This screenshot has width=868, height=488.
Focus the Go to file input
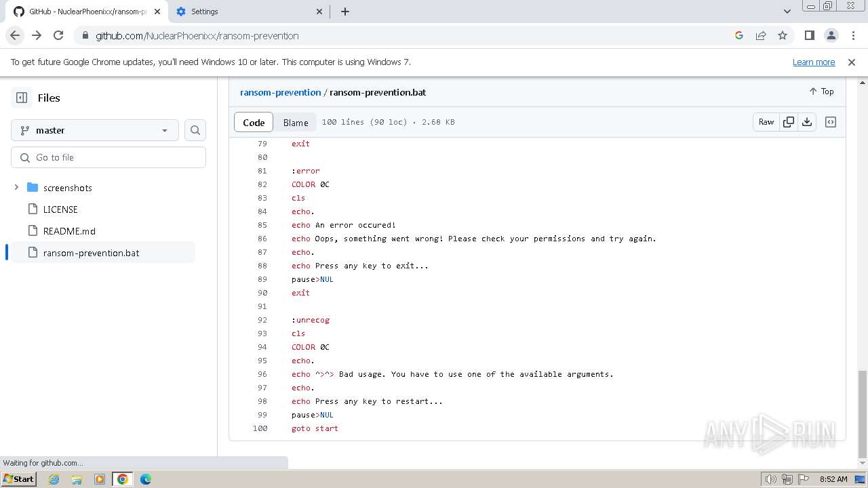108,157
